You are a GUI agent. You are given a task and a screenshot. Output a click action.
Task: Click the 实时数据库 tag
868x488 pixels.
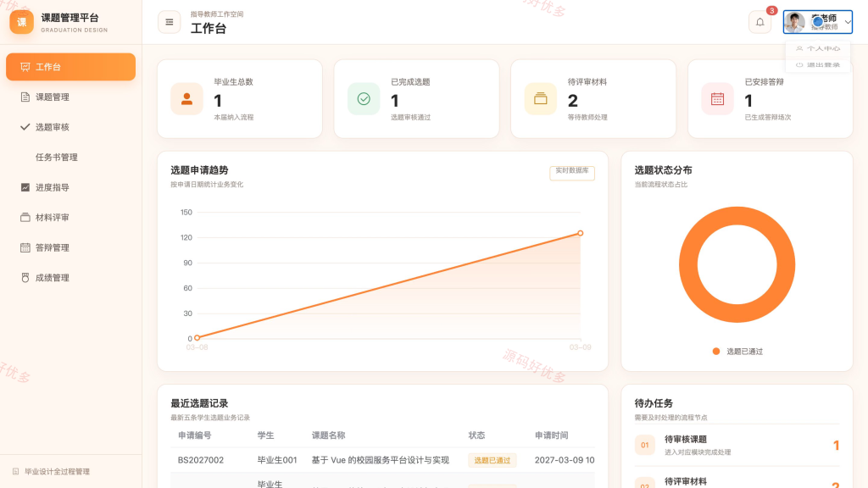[x=572, y=171]
